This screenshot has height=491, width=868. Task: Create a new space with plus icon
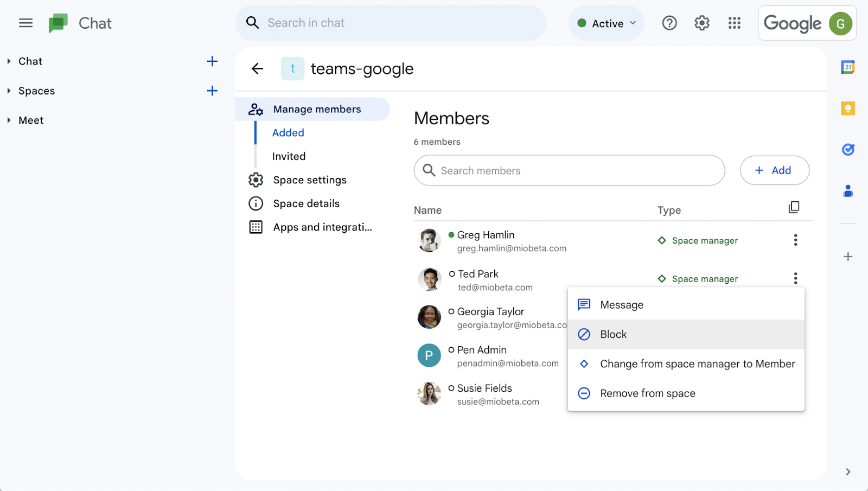tap(212, 91)
